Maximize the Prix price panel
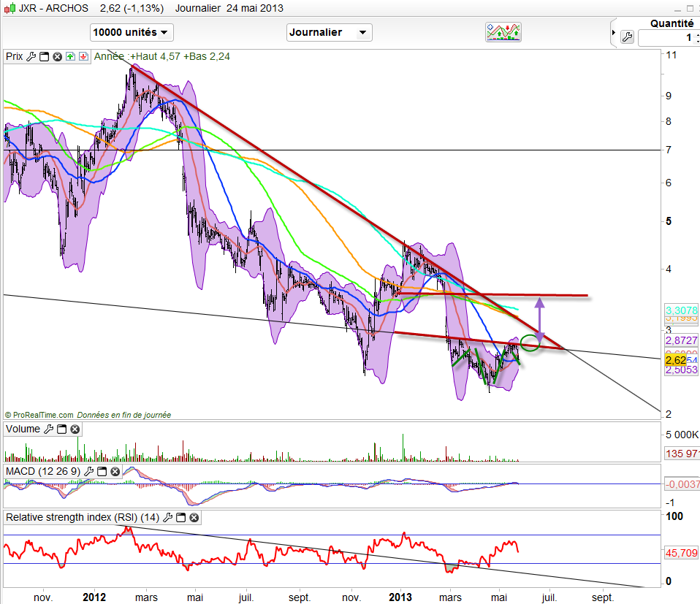700x604 pixels. [x=44, y=56]
